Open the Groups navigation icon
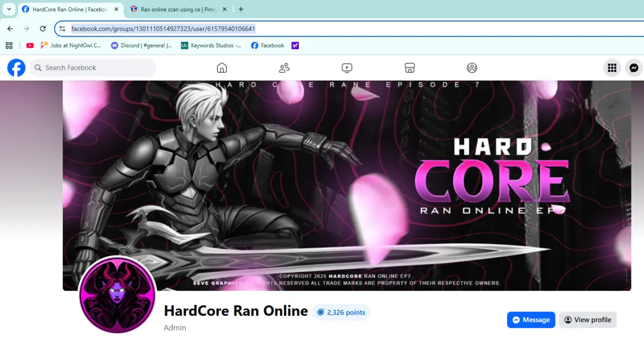This screenshot has height=339, width=644. (472, 68)
